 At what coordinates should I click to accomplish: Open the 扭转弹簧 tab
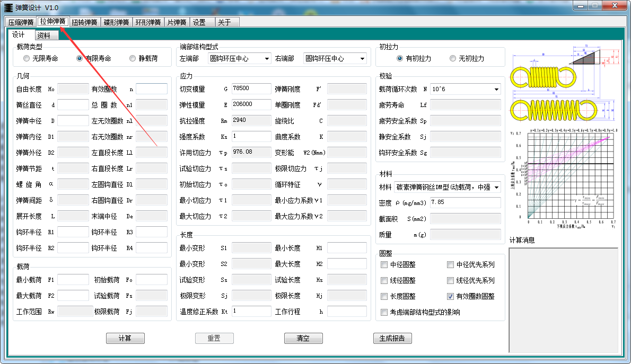pos(84,22)
